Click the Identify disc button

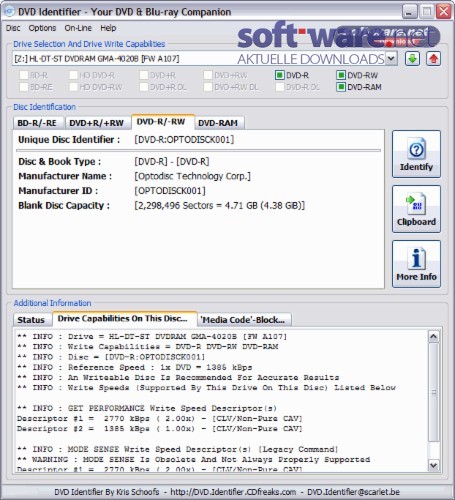tap(416, 154)
